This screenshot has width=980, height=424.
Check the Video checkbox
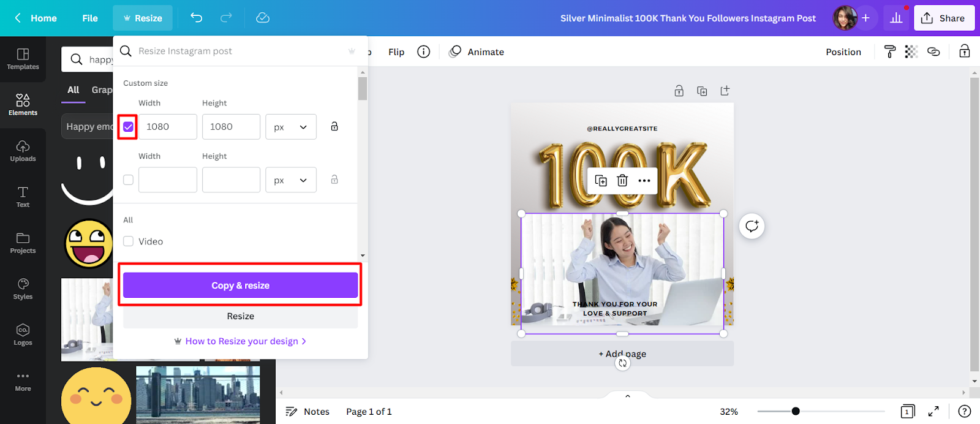pos(128,241)
